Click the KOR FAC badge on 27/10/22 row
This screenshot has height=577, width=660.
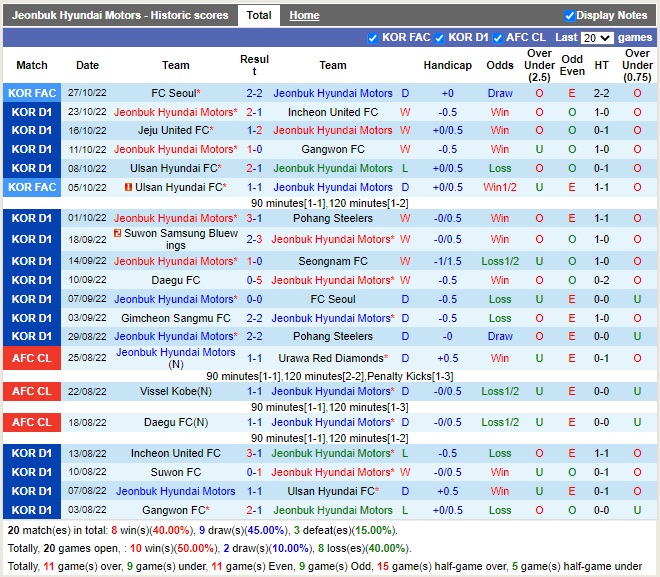(x=30, y=93)
